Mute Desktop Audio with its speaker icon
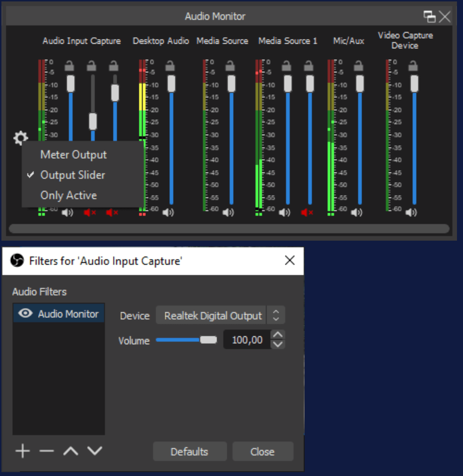 coord(168,212)
